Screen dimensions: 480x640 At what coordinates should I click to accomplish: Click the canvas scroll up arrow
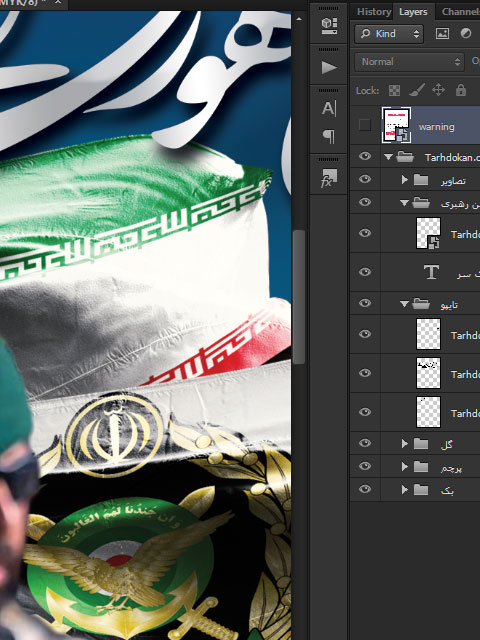coord(299,19)
